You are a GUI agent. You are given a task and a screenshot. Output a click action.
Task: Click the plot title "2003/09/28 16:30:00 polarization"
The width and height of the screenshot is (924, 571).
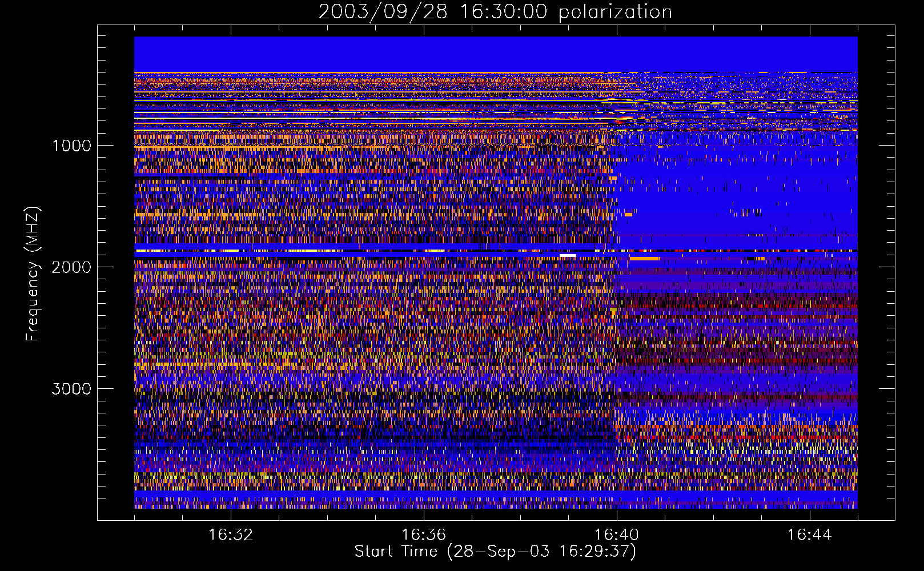[495, 12]
